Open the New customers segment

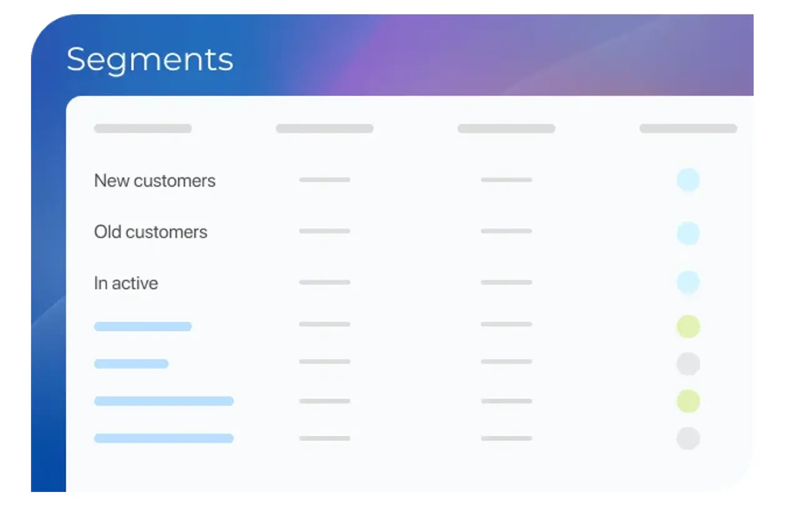tap(154, 181)
